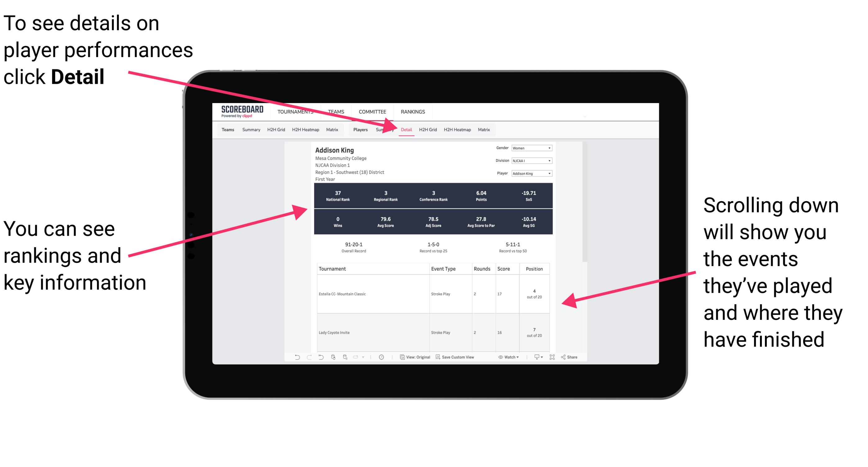Navigate to the Rankings menu item
Screen dimensions: 868x467
(413, 111)
